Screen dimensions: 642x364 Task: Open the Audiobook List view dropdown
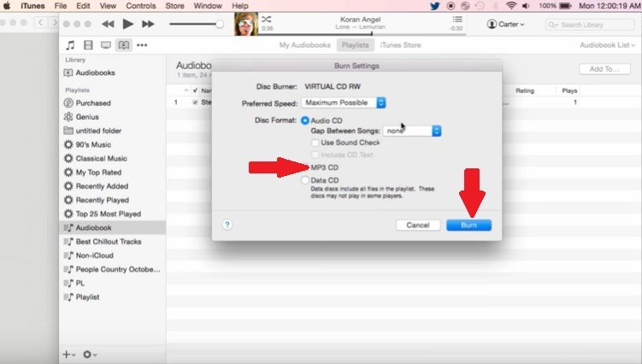(x=607, y=45)
